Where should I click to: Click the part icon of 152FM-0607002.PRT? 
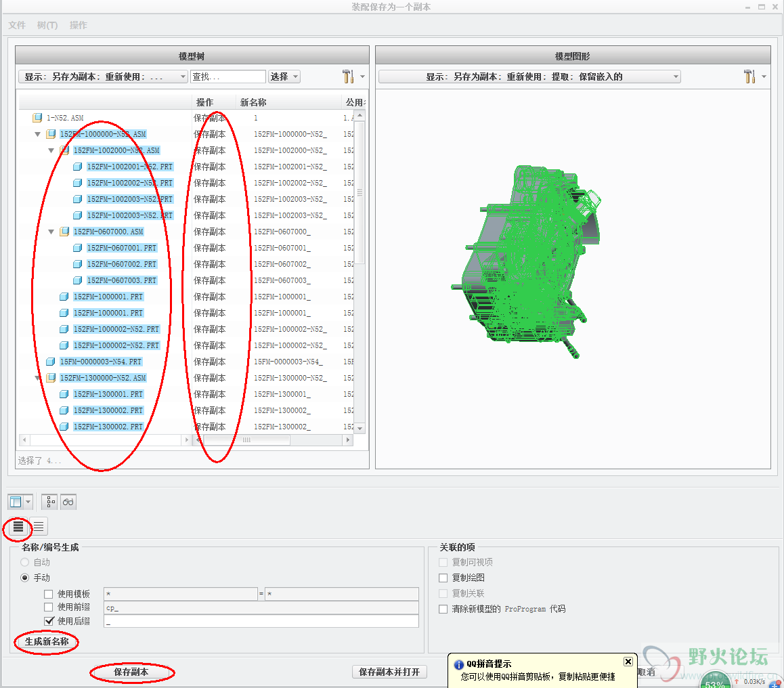77,264
